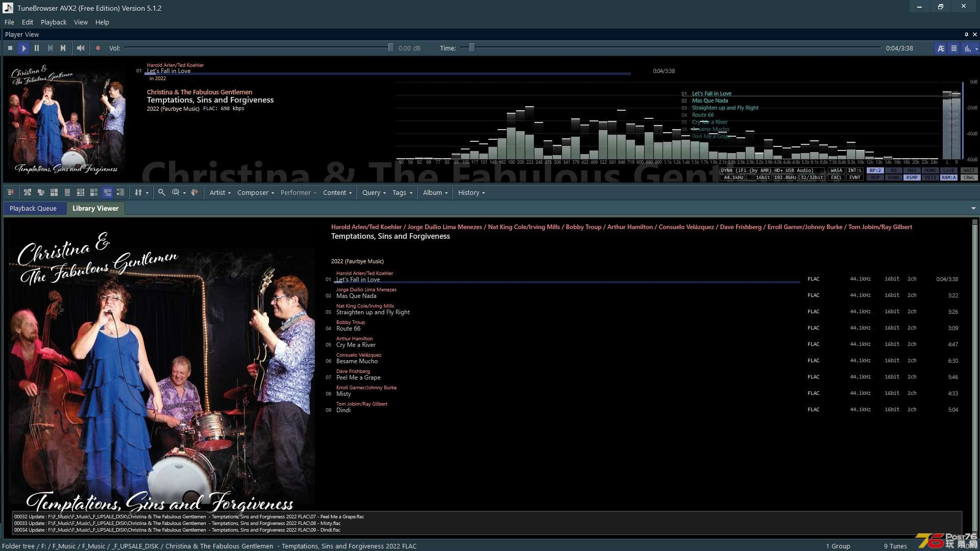Toggle the RAND random indicator
This screenshot has width=980, height=551.
893,178
